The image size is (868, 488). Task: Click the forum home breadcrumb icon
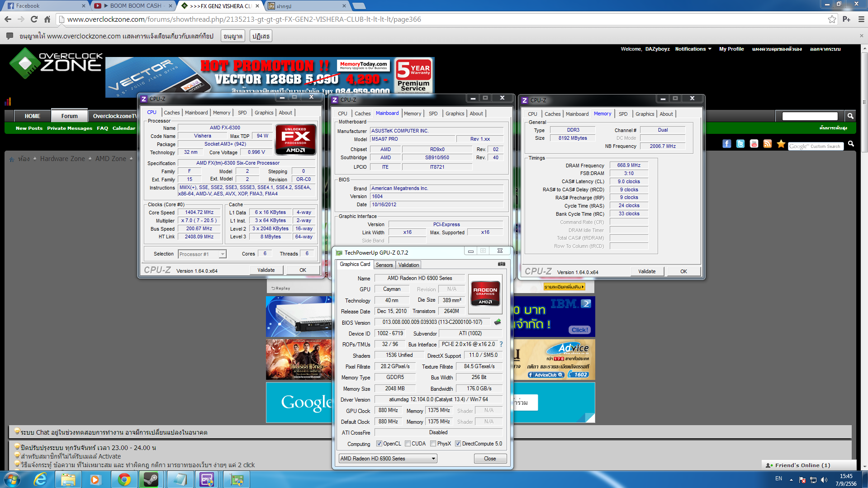(x=12, y=159)
